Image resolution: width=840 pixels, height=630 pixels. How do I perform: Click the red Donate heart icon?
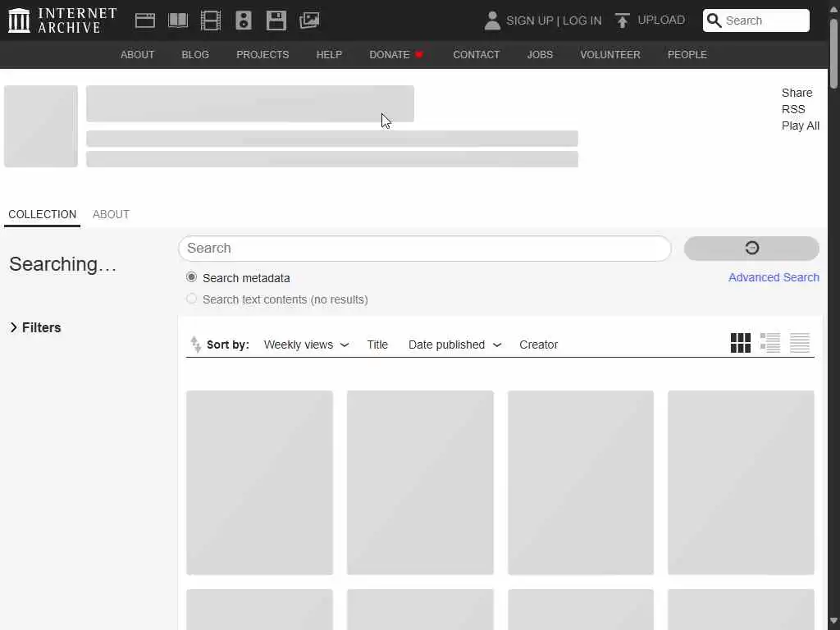pos(419,55)
